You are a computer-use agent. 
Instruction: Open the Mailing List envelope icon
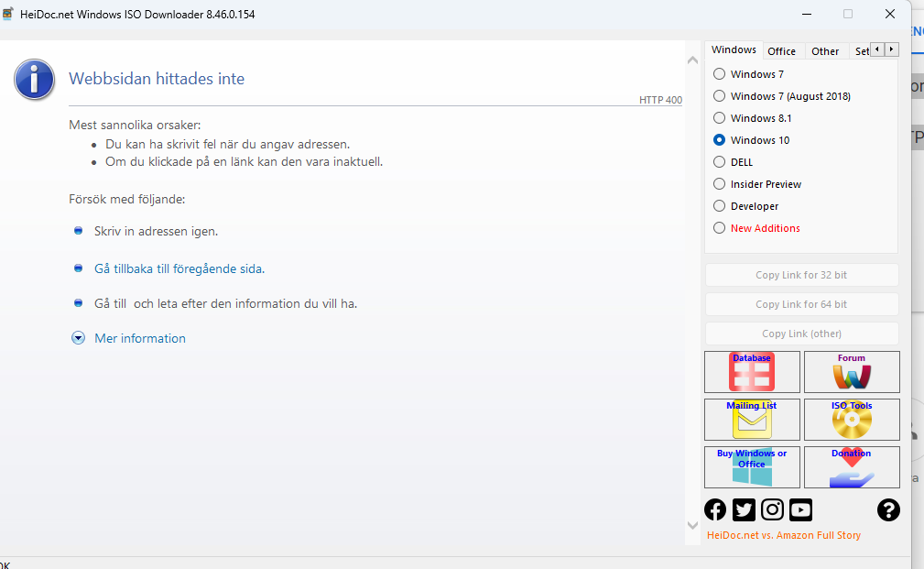[x=752, y=420]
